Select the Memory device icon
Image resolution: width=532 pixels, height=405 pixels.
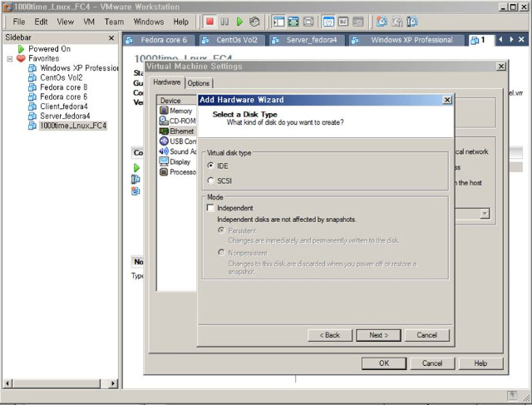[164, 111]
